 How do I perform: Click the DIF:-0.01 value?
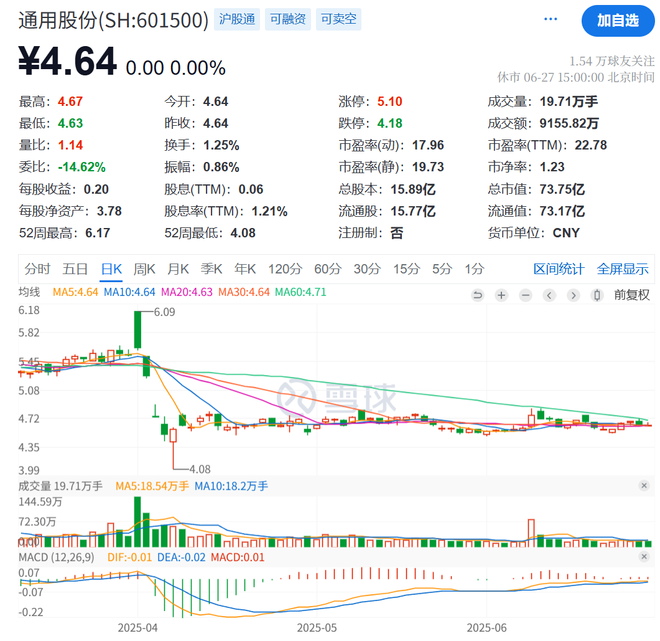tap(129, 557)
